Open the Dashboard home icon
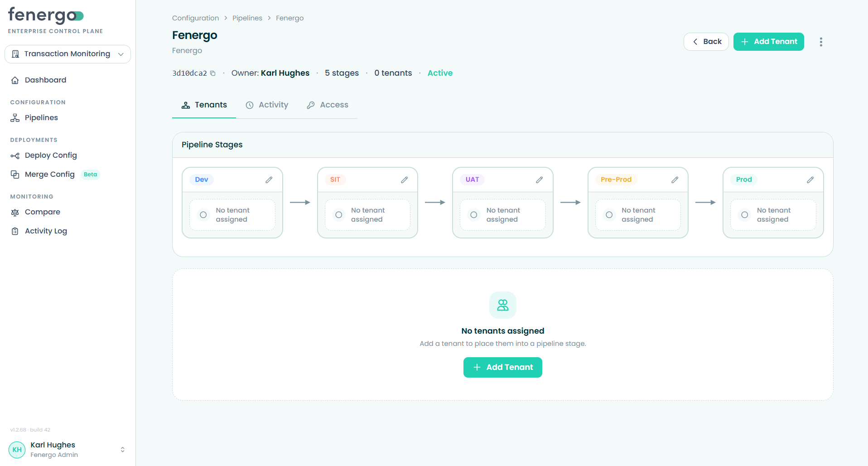Image resolution: width=868 pixels, height=466 pixels. click(15, 80)
